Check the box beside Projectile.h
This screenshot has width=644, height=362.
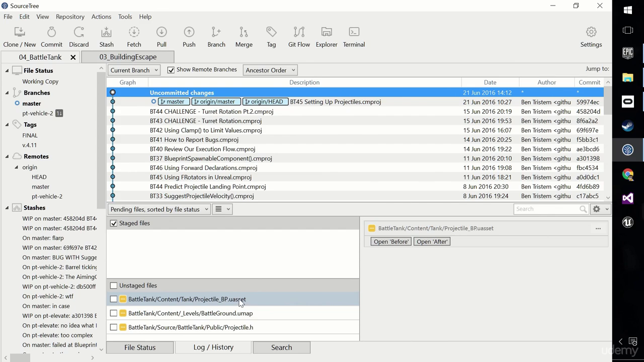[x=114, y=327]
